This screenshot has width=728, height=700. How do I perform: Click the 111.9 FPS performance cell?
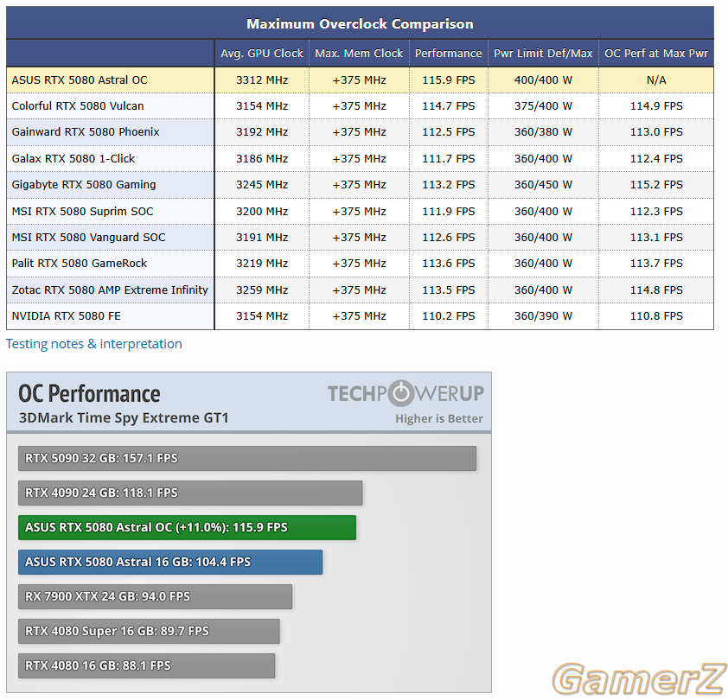449,211
